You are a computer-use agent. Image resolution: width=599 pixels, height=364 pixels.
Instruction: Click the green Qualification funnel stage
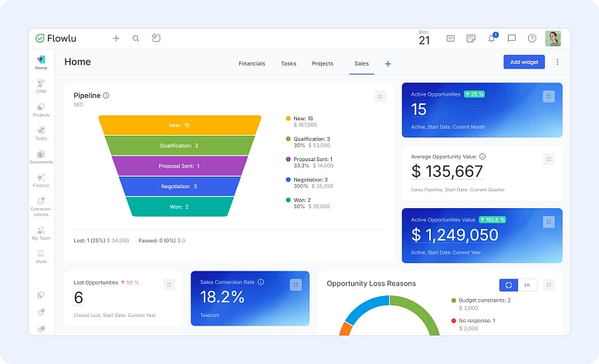coord(180,146)
